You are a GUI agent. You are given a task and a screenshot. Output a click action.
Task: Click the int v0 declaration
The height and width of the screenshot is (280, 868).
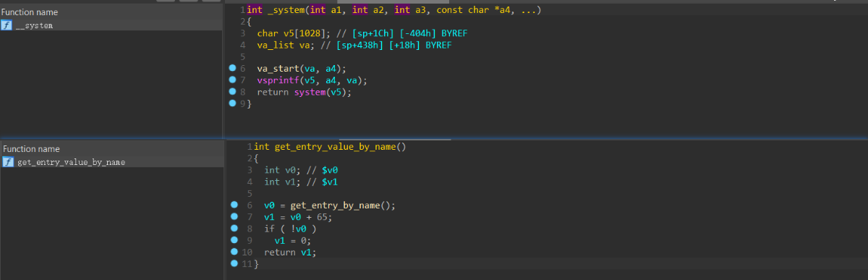tap(282, 170)
